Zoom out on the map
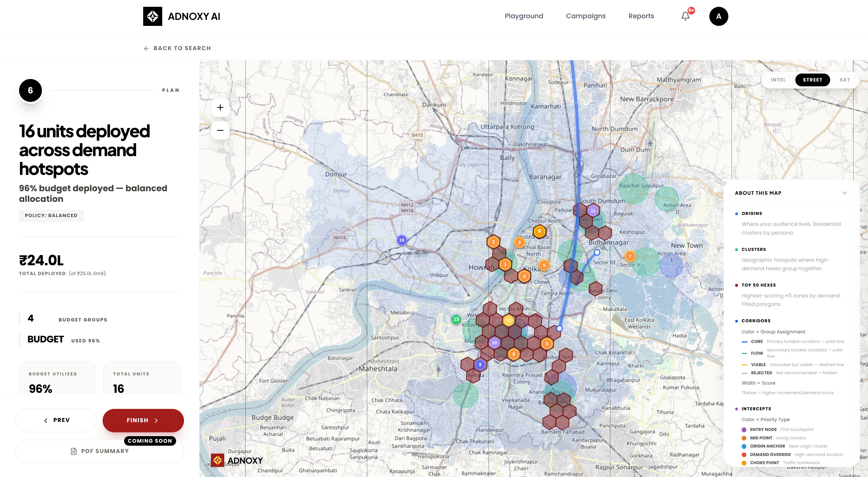868x477 pixels. tap(220, 130)
